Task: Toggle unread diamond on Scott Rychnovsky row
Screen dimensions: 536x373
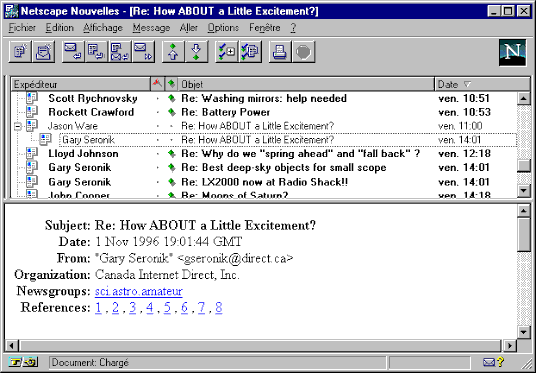Action: [171, 98]
